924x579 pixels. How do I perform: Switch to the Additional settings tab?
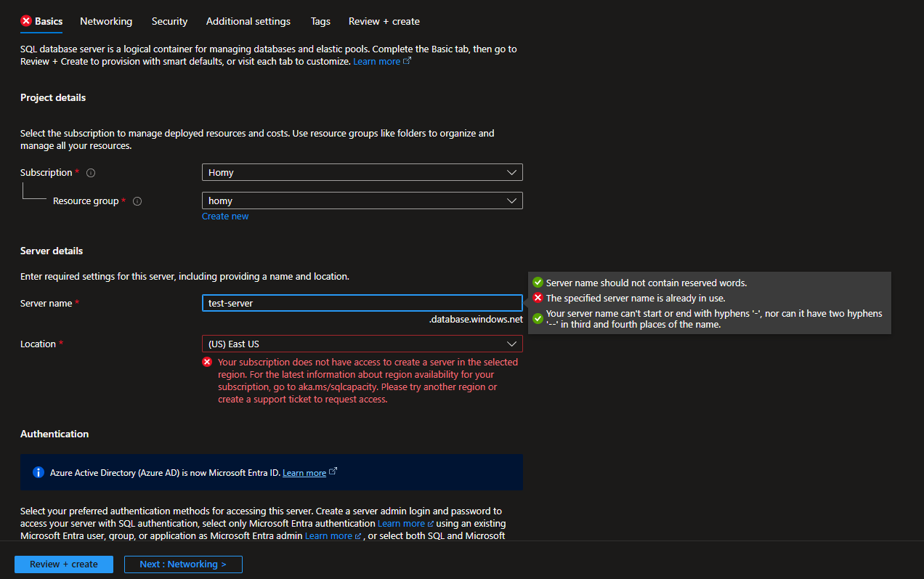click(248, 21)
